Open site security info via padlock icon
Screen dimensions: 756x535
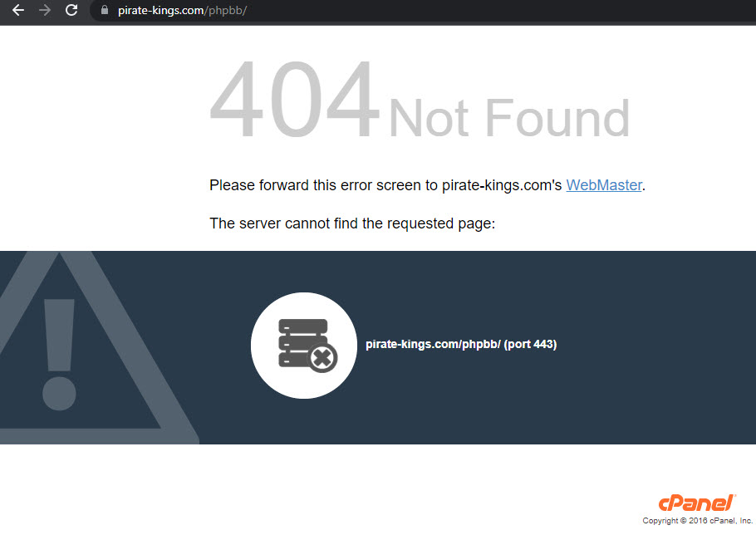[104, 10]
